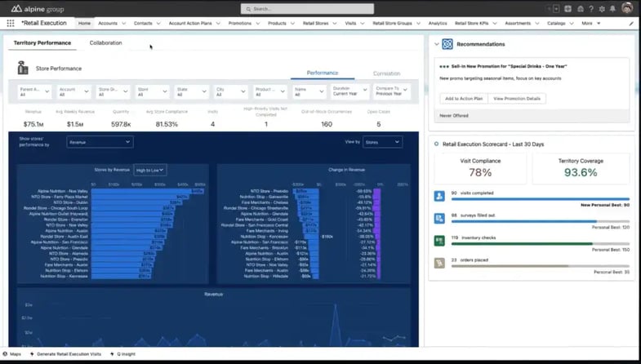The image size is (641, 364).
Task: Open the High to Low sort dropdown
Action: tap(150, 170)
